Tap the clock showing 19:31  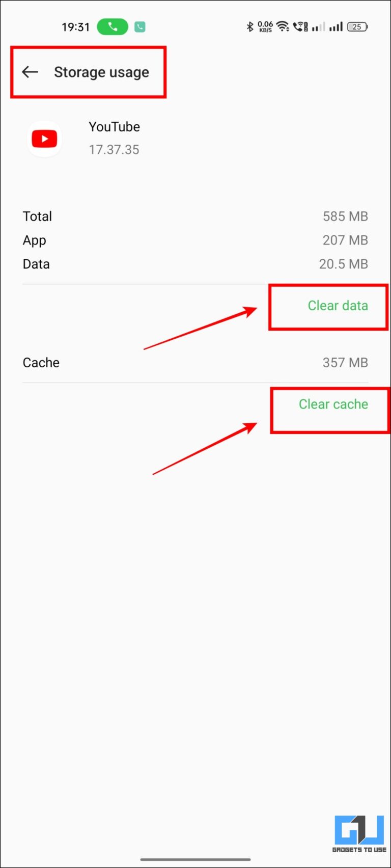tap(75, 27)
